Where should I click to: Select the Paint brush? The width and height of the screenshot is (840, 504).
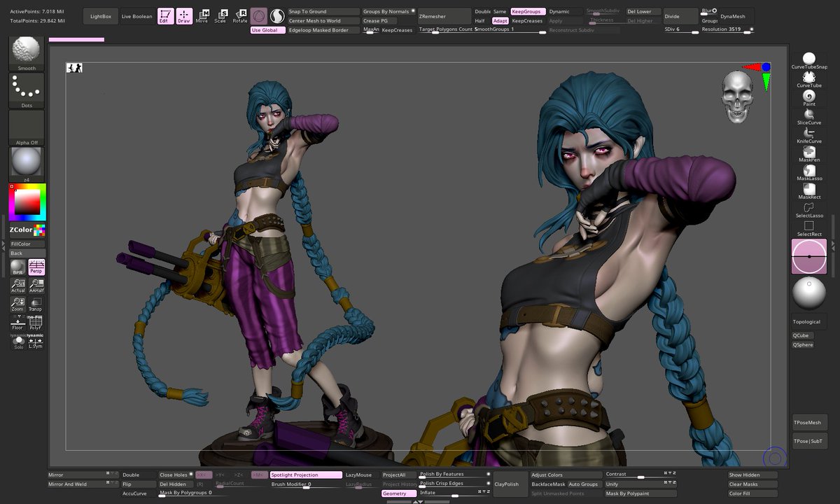coord(809,98)
